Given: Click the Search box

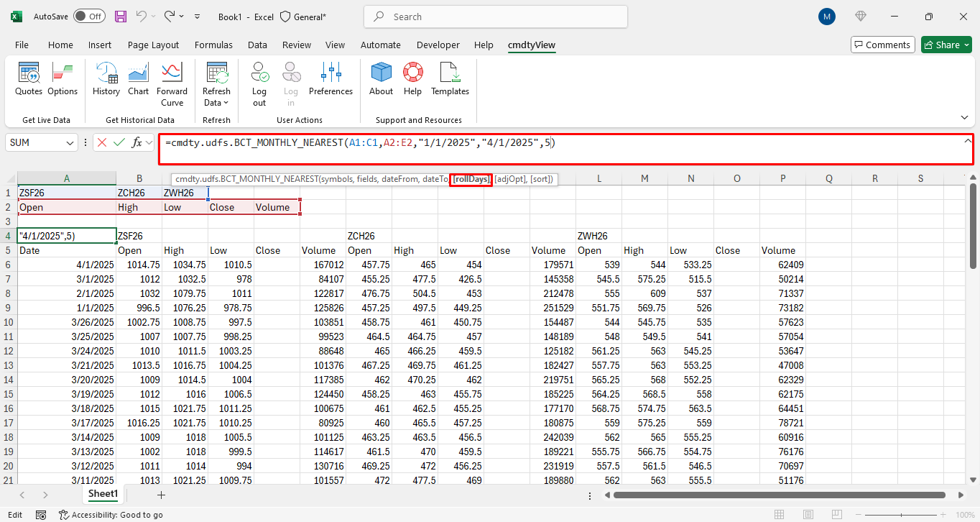Looking at the screenshot, I should tap(496, 17).
